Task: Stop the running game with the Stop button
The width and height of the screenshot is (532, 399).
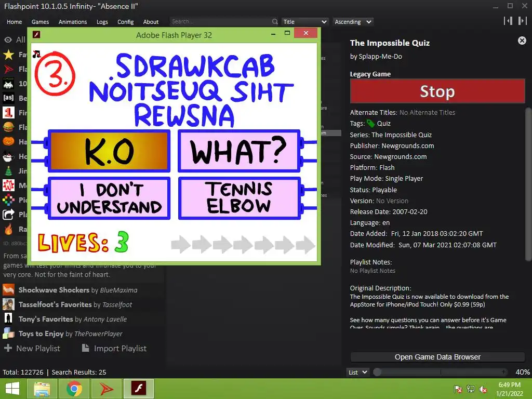Action: [437, 91]
